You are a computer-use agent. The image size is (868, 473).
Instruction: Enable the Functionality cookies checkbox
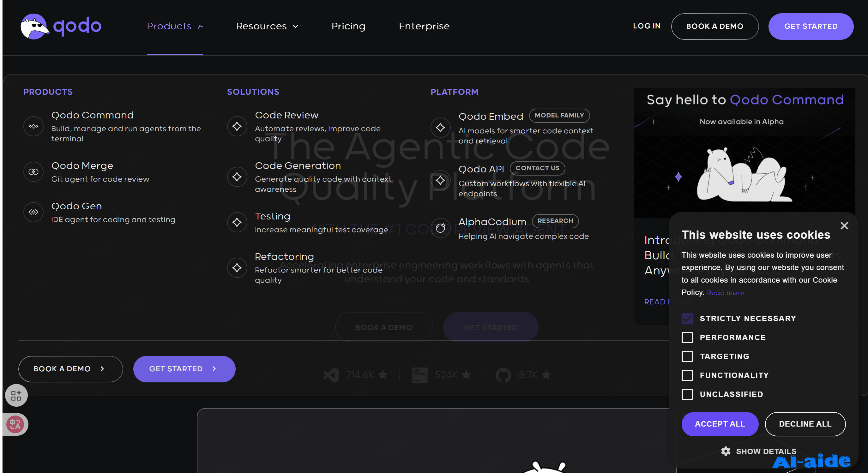point(687,375)
